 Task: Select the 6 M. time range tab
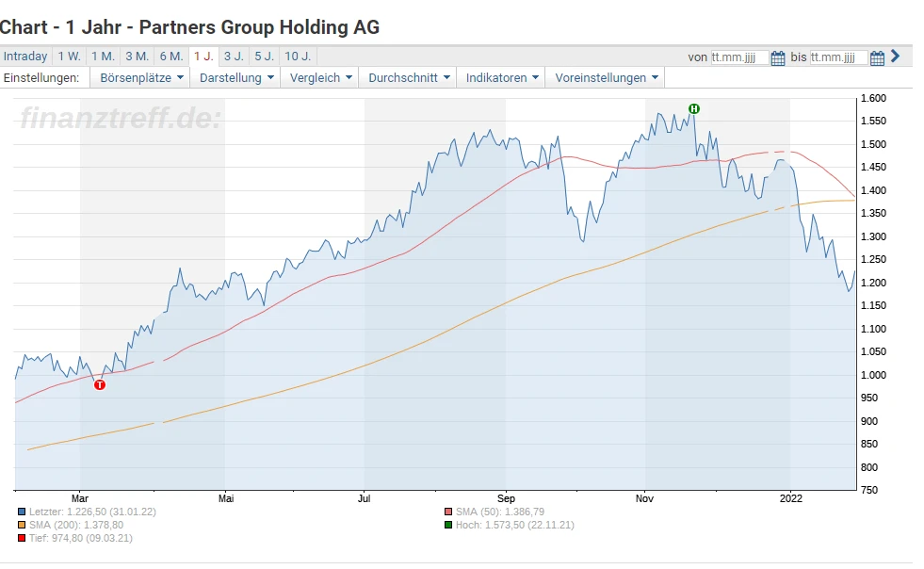click(171, 57)
